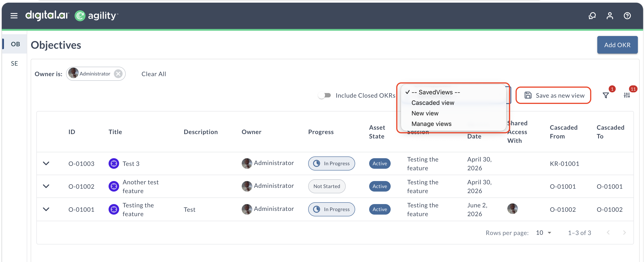Click Administrator avatar in O-01003 row
Viewport: 644px width, 262px height.
pyautogui.click(x=247, y=163)
